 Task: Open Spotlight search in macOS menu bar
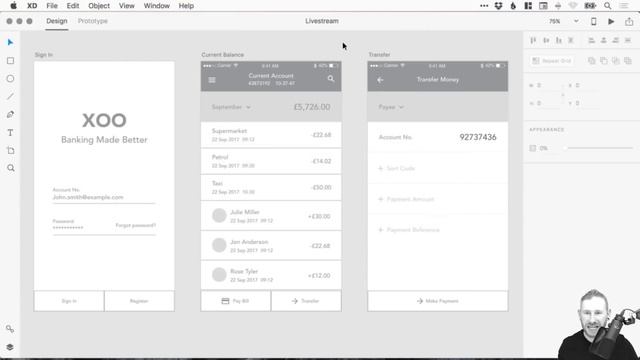pos(608,6)
